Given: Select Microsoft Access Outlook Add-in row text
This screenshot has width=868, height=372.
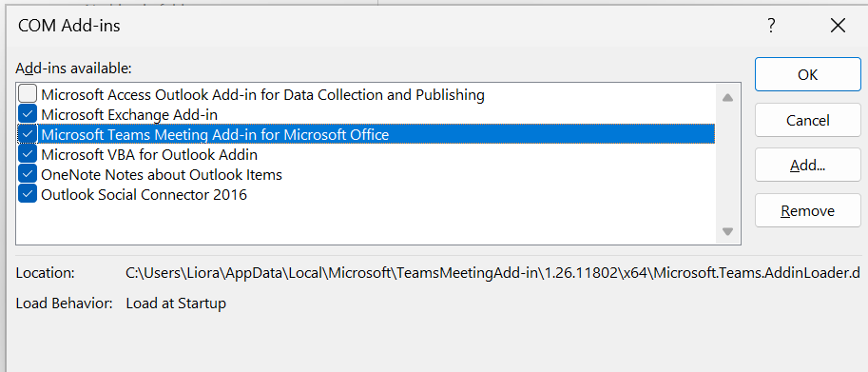Looking at the screenshot, I should pos(263,94).
